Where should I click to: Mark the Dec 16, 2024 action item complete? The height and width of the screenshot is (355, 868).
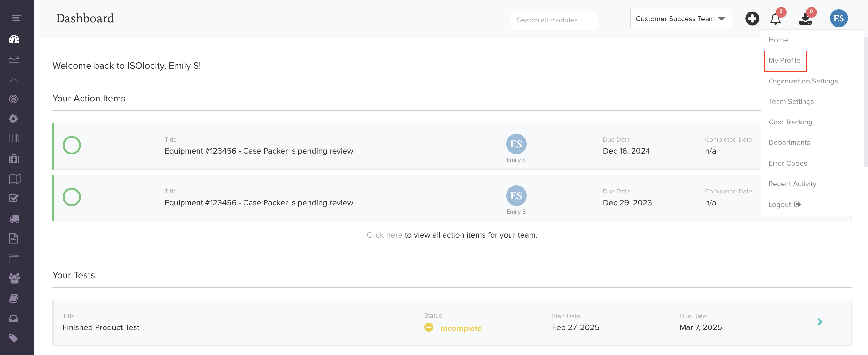pos(72,145)
